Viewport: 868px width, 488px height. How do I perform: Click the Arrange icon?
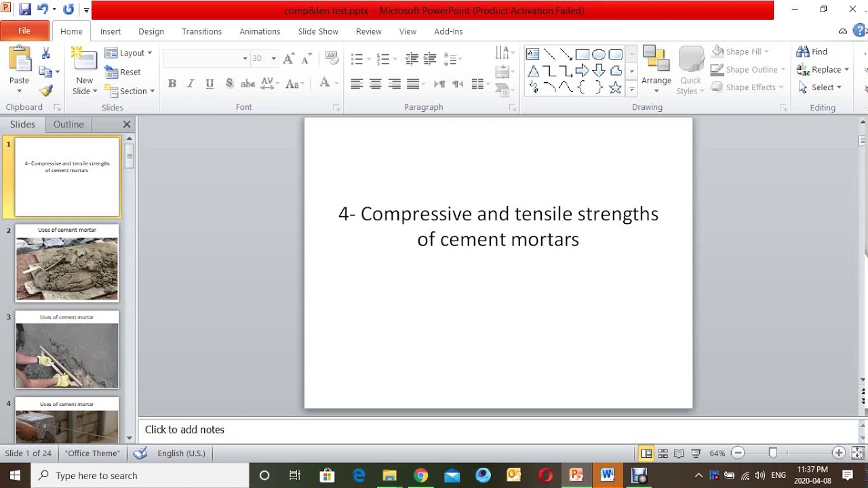point(656,67)
